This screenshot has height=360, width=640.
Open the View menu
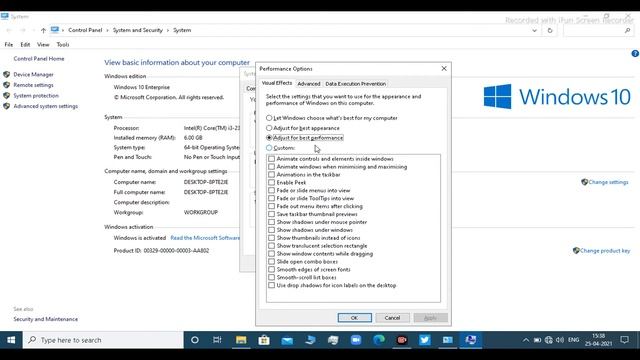(x=43, y=45)
